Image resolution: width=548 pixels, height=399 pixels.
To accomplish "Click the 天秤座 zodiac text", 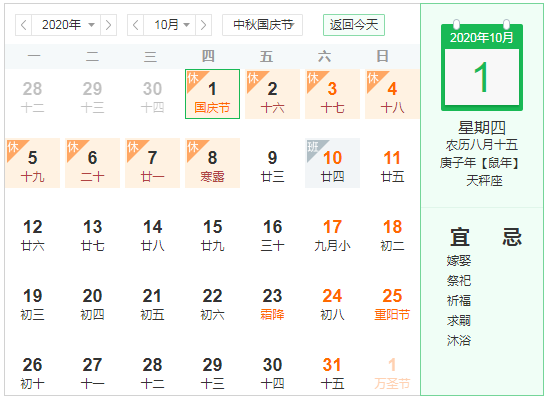I will coord(484,181).
